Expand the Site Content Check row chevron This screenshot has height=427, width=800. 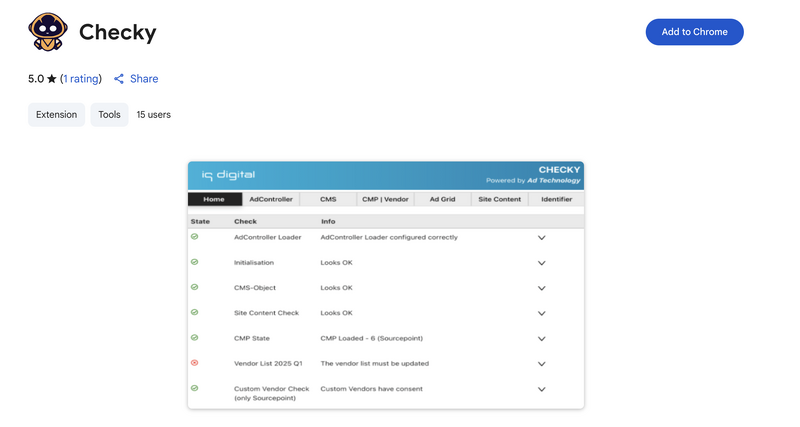click(x=542, y=313)
